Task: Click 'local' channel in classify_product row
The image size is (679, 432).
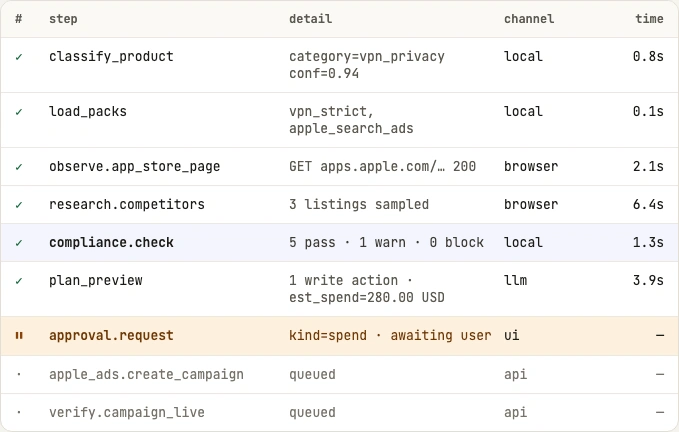Action: coord(523,57)
